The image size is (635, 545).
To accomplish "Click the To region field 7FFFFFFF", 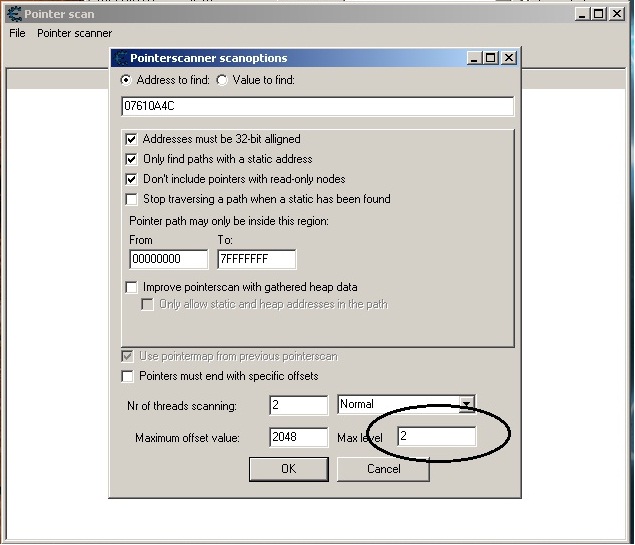I will (x=257, y=259).
